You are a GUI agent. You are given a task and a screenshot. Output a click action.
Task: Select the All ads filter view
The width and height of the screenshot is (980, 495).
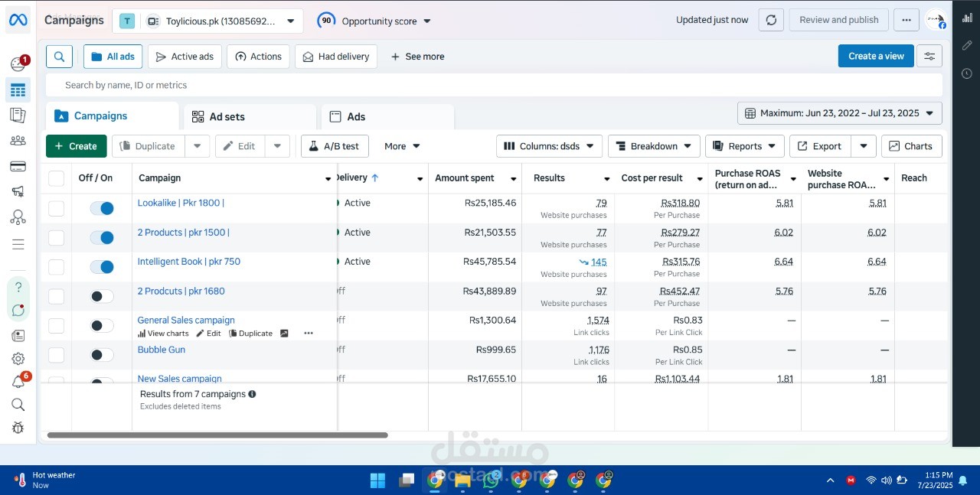[113, 57]
